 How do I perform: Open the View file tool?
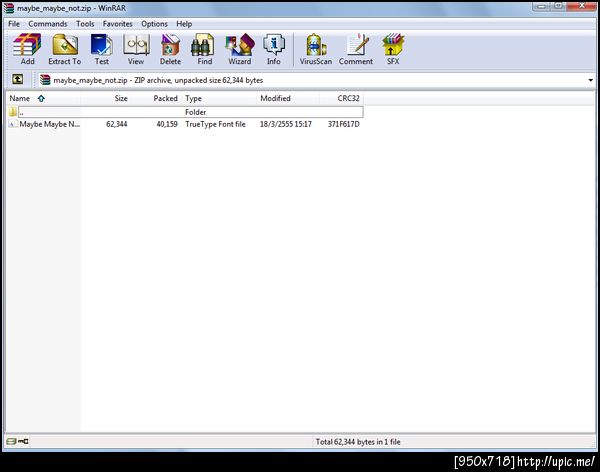(136, 49)
